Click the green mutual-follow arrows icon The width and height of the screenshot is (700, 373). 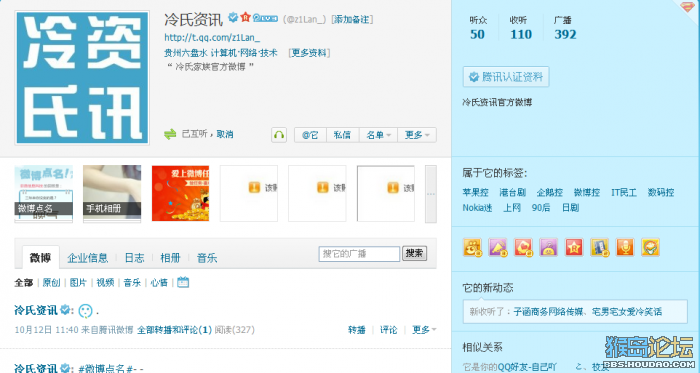pyautogui.click(x=170, y=134)
